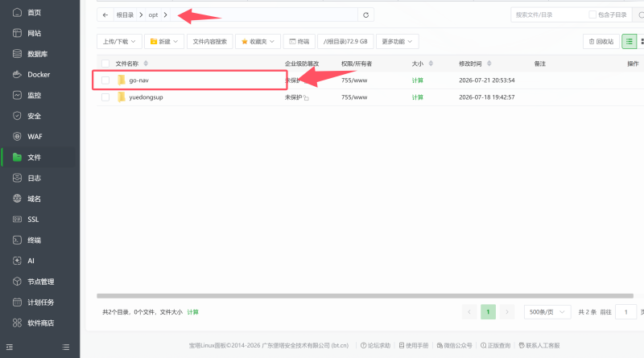Image resolution: width=644 pixels, height=358 pixels.
Task: Open the Docker section
Action: [x=39, y=75]
